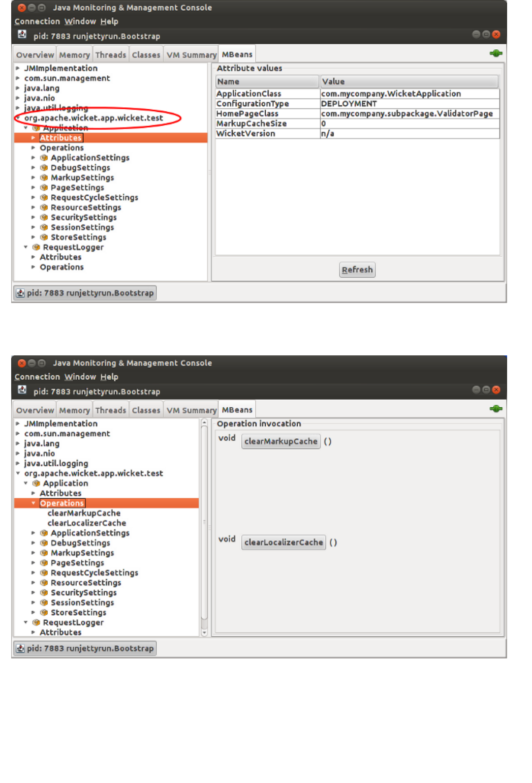This screenshot has width=532, height=783.
Task: Click pid 7883 taskbar button in top window
Action: tap(85, 293)
